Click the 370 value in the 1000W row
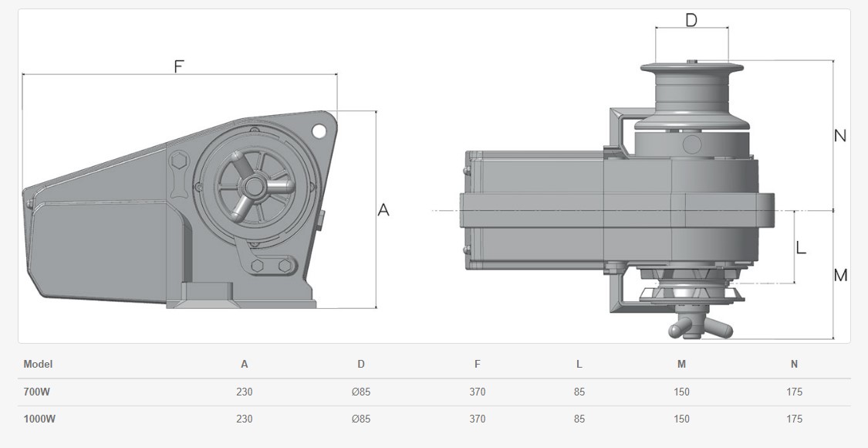Viewport: 868px width, 448px height. [478, 419]
